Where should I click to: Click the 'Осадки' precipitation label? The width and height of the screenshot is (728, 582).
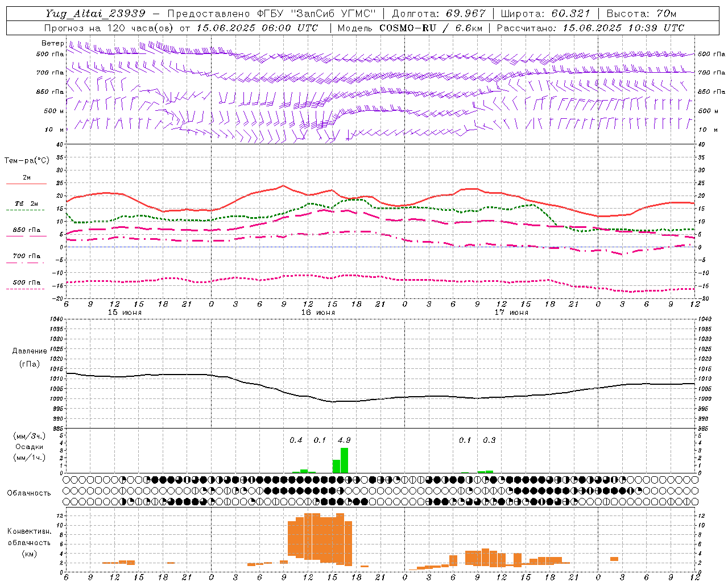tap(30, 447)
